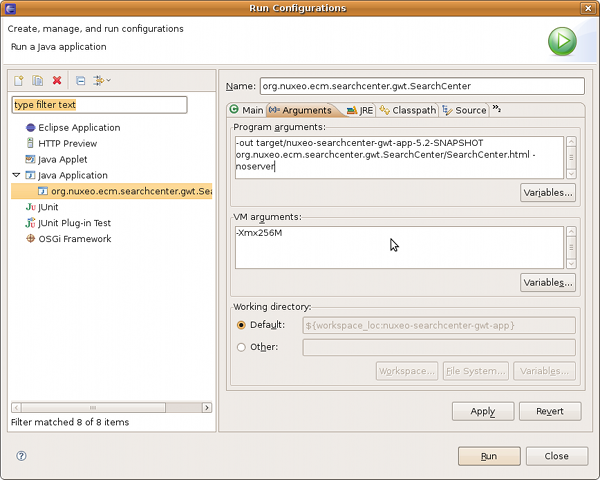Viewport: 600px width, 480px height.
Task: Choose the Other working directory option
Action: (241, 347)
